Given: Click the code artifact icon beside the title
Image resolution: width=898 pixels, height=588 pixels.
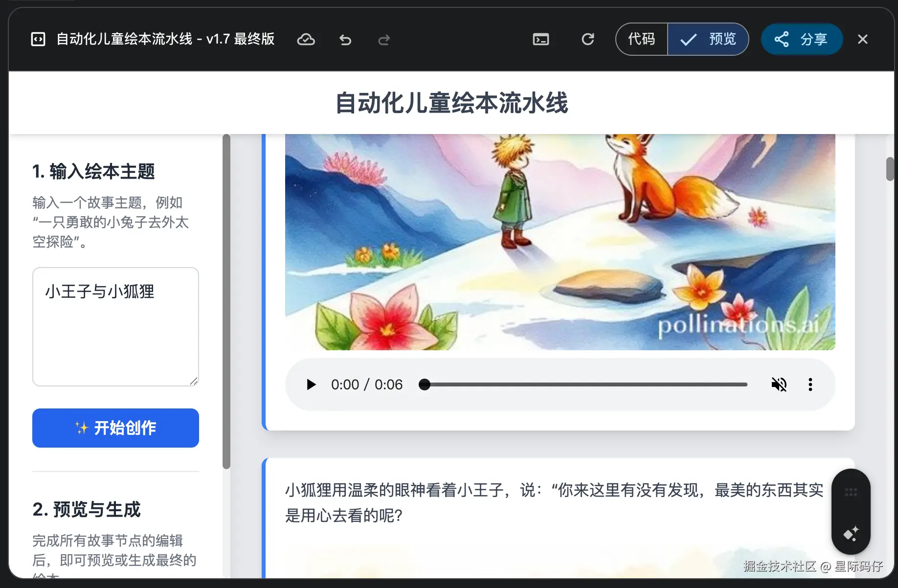Looking at the screenshot, I should (38, 39).
